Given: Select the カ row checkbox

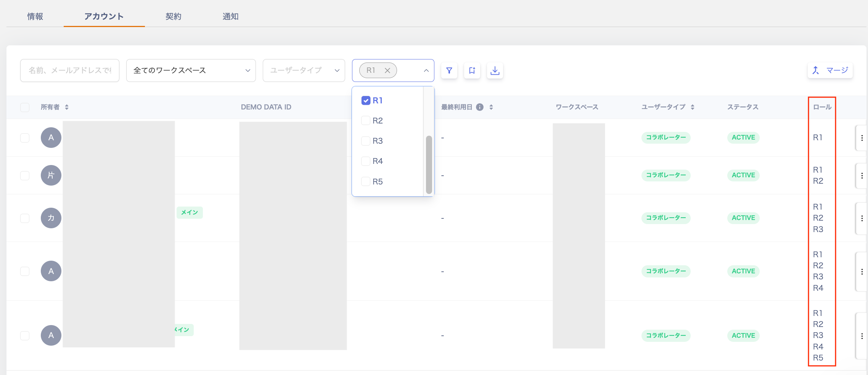Looking at the screenshot, I should click(25, 218).
